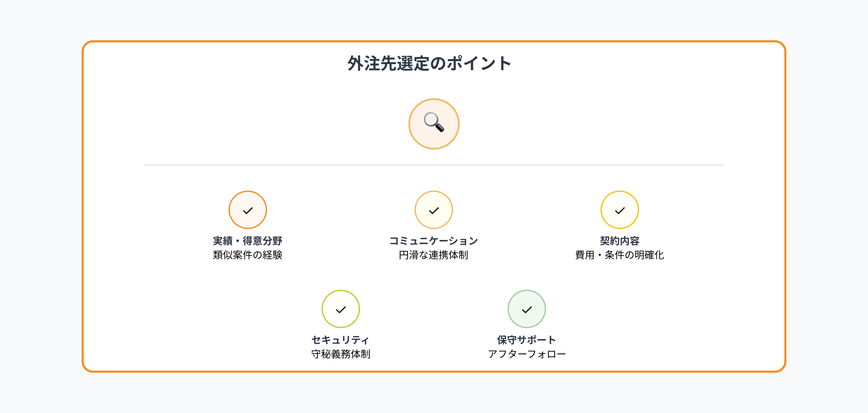Click the 守秘義務体制 description
The image size is (868, 413).
(341, 354)
